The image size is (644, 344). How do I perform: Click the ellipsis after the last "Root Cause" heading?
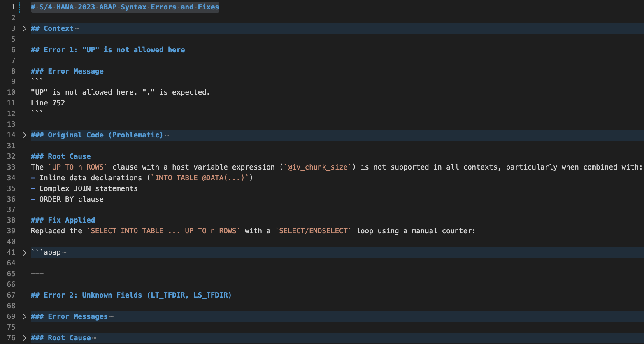95,338
